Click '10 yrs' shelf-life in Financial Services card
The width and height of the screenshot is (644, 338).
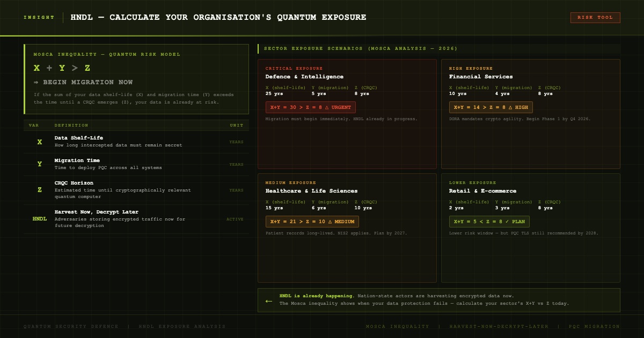(x=458, y=94)
